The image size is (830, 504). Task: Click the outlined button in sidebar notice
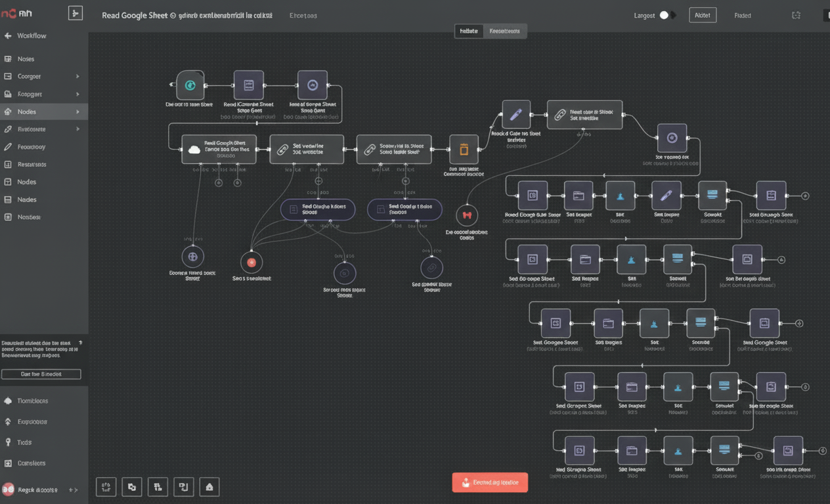41,374
